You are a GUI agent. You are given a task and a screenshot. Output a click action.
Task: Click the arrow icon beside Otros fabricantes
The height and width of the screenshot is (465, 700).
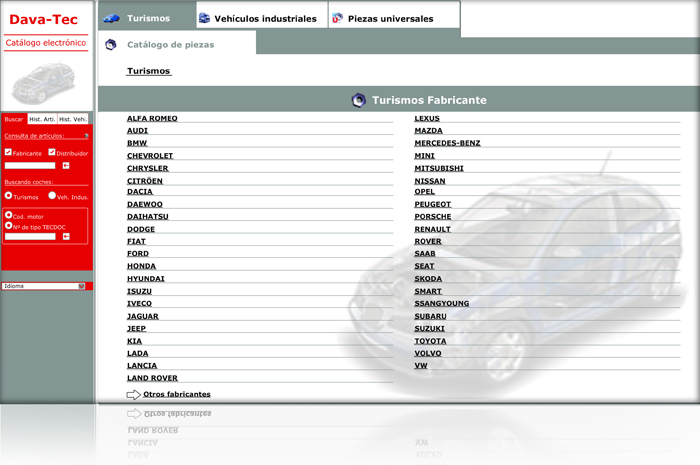click(x=133, y=394)
